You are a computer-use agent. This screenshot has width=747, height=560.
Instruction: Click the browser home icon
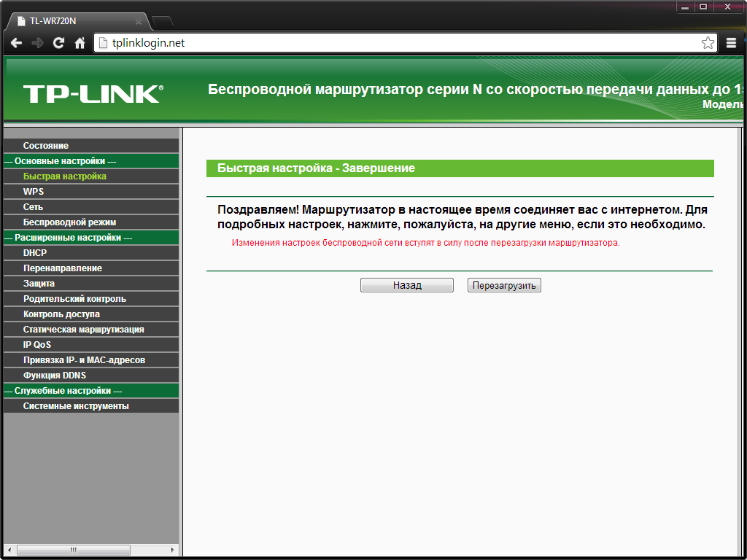(x=79, y=43)
